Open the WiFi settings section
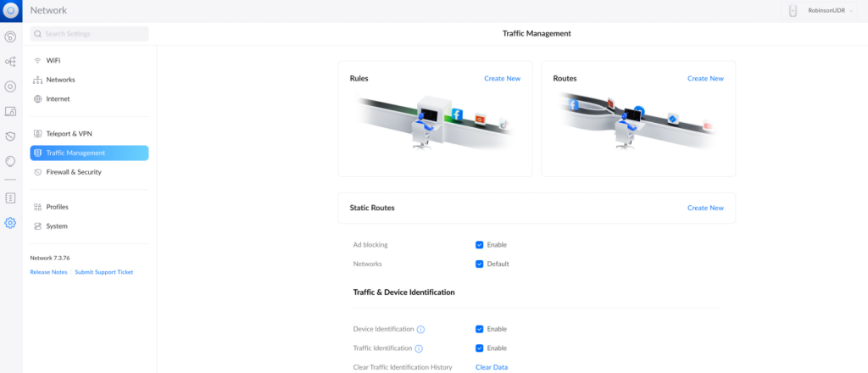Image resolution: width=868 pixels, height=373 pixels. [x=53, y=60]
